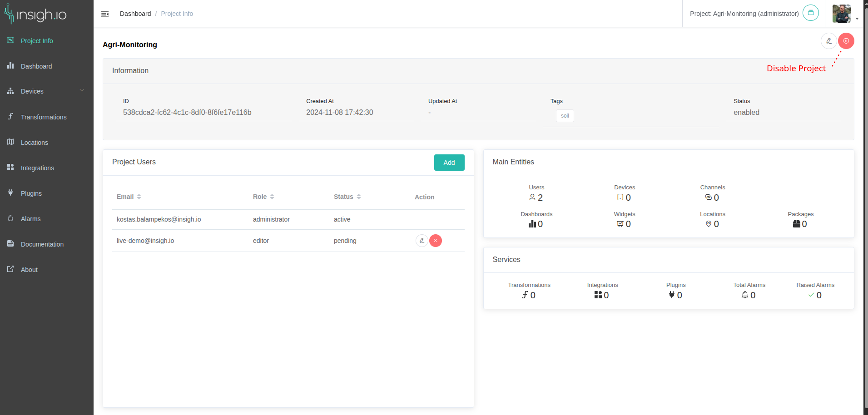Expand the user account dropdown arrow
This screenshot has height=415, width=868.
(x=857, y=19)
